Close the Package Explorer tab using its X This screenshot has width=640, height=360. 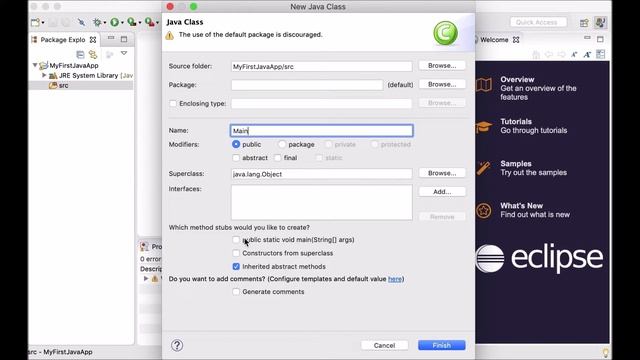[x=93, y=40]
